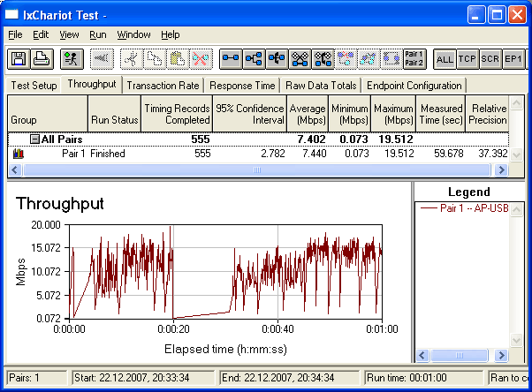Screen dimensions: 532x392
Task: Click the All Pairs average 7.402 value
Action: coord(311,139)
